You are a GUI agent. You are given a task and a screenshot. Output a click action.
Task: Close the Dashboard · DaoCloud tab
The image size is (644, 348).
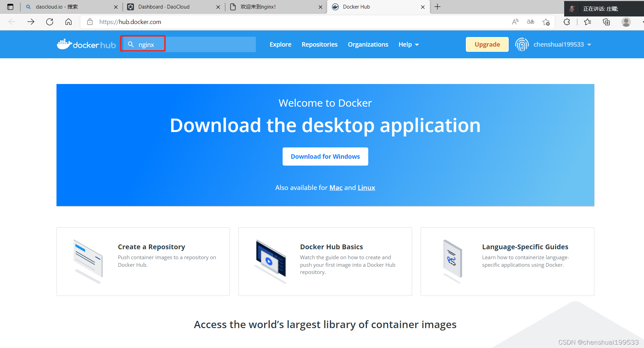[218, 7]
